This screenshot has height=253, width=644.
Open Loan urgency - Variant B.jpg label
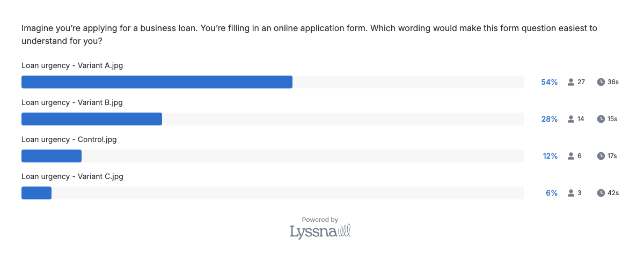[x=72, y=102]
